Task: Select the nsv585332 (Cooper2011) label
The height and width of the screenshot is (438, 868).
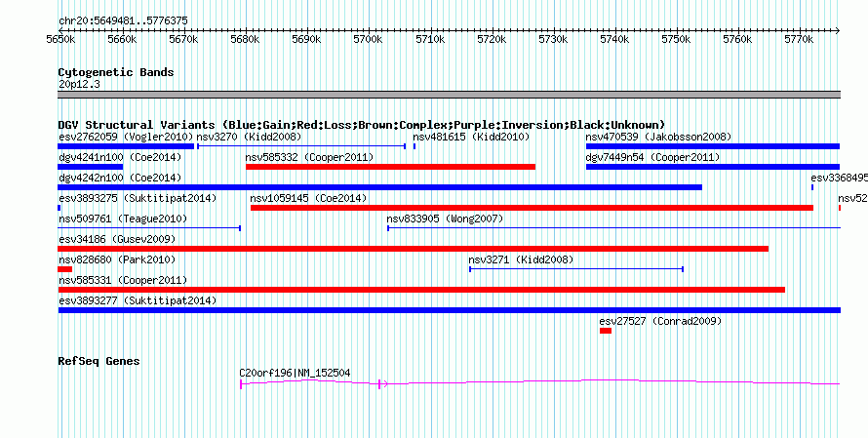Action: click(309, 157)
